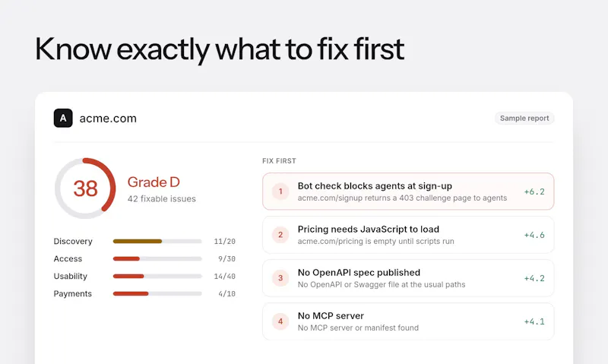Screen dimensions: 608x364
Task: Open the Bot check blocks agents issue
Action: coord(408,191)
